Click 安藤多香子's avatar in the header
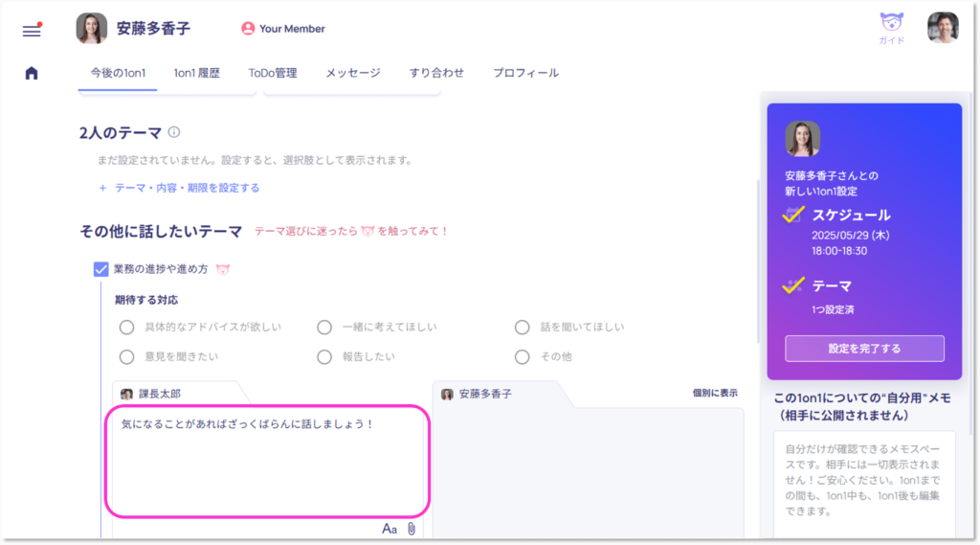Viewport: 980px width, 545px height. (x=91, y=28)
